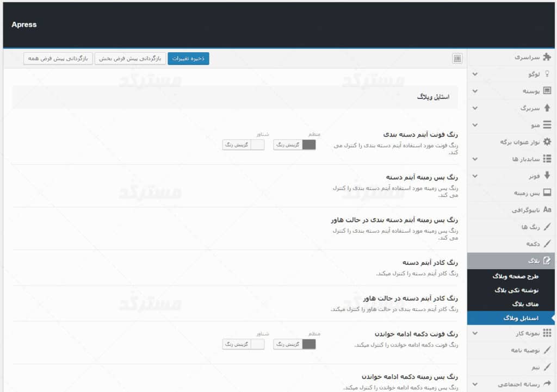
Task: Open the رنگ ها settings section
Action: 511,227
